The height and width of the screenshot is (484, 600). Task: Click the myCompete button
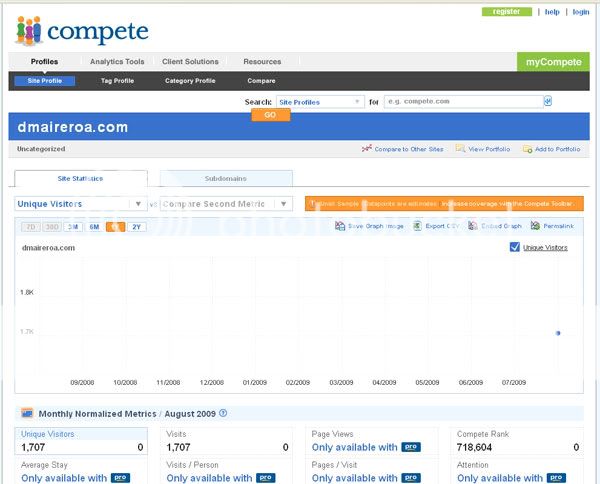click(x=553, y=62)
